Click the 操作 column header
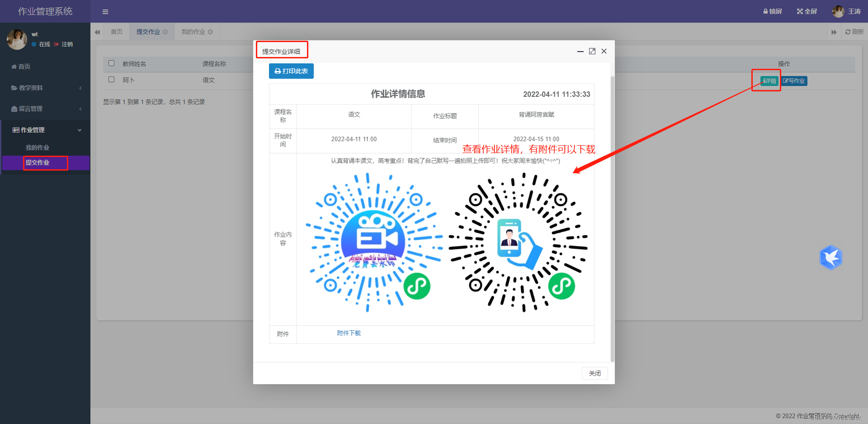Image resolution: width=868 pixels, height=424 pixels. 784,64
